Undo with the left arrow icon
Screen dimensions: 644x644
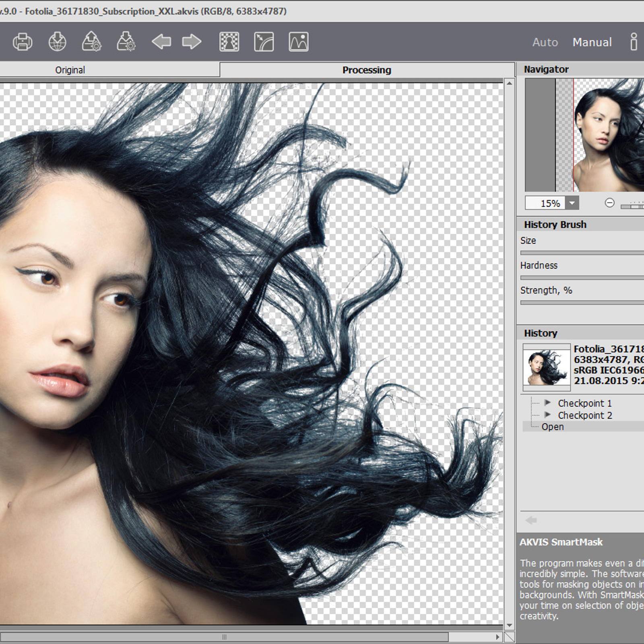click(x=161, y=41)
